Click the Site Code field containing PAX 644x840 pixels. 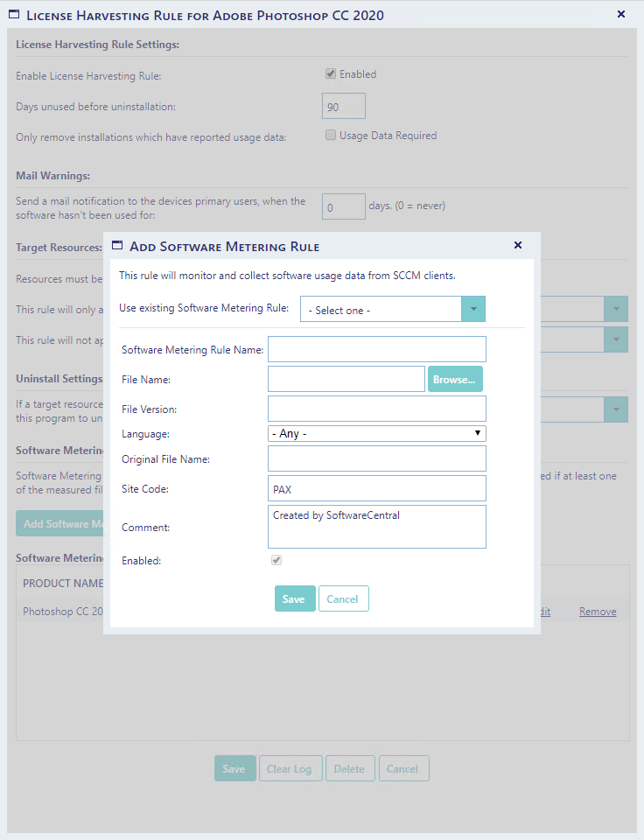pos(376,488)
